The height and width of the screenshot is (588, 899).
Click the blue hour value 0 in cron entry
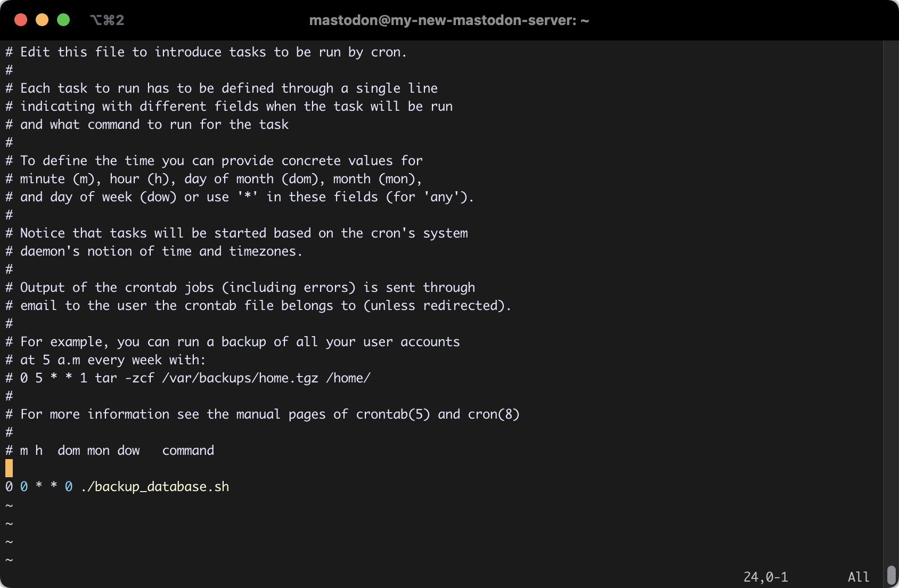[x=24, y=487]
